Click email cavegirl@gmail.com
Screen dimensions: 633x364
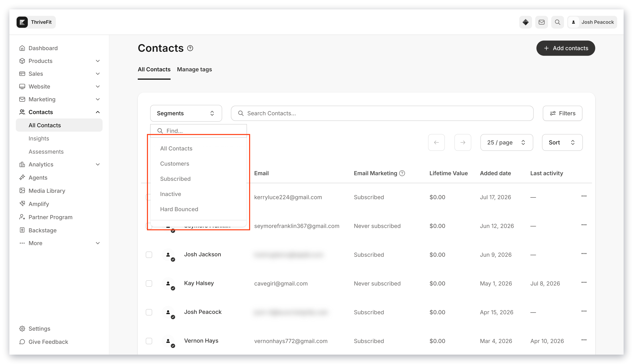coord(281,283)
